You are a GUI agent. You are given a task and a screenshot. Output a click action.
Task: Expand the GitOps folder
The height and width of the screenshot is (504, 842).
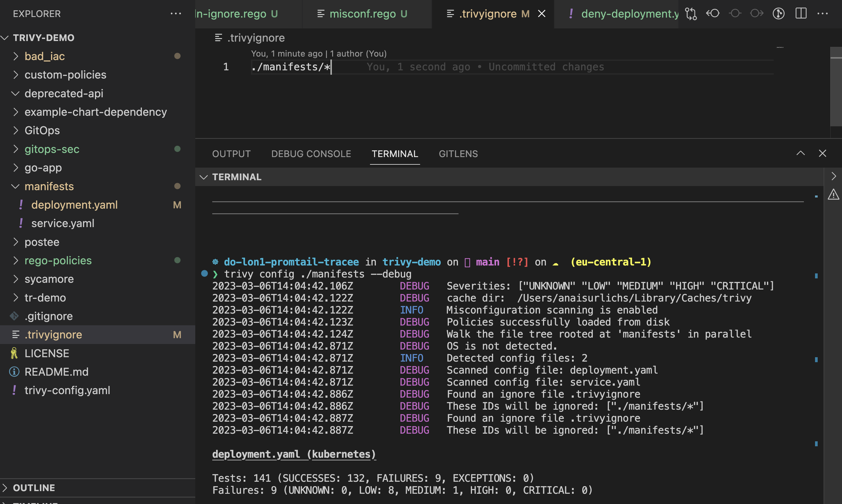97,130
